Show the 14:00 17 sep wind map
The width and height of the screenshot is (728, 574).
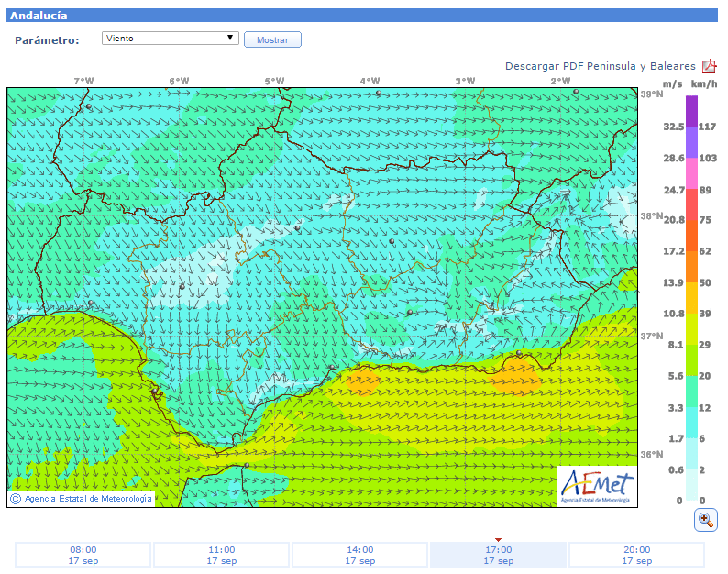[x=359, y=555]
